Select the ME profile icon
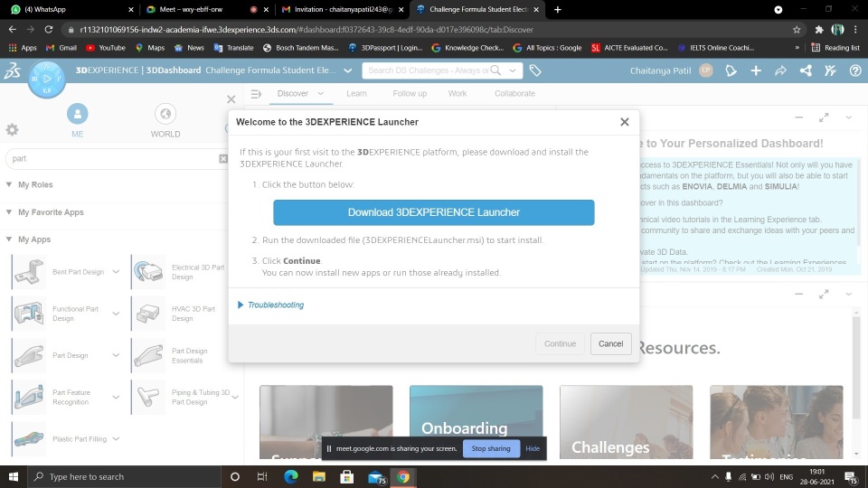This screenshot has width=868, height=488. [77, 114]
